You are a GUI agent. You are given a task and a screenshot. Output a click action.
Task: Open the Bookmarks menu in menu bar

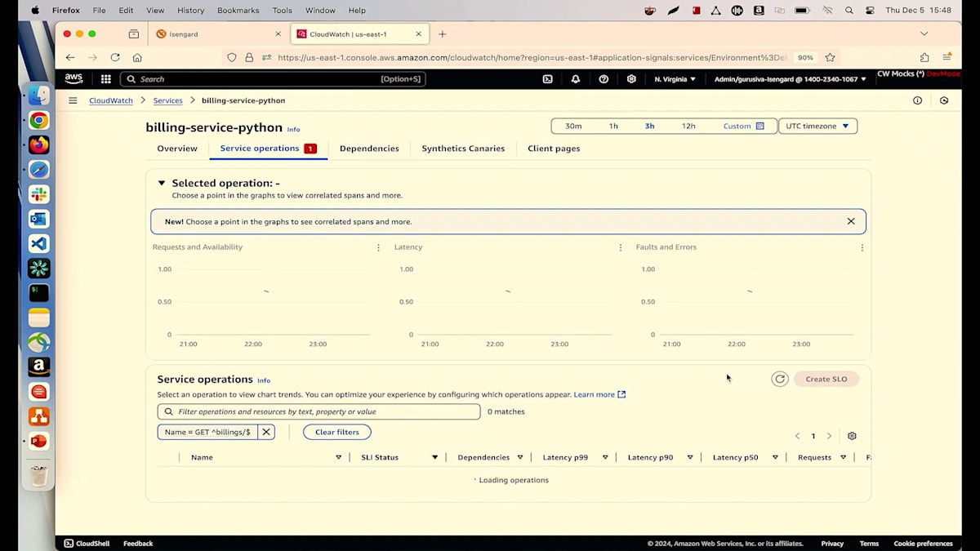click(x=238, y=11)
